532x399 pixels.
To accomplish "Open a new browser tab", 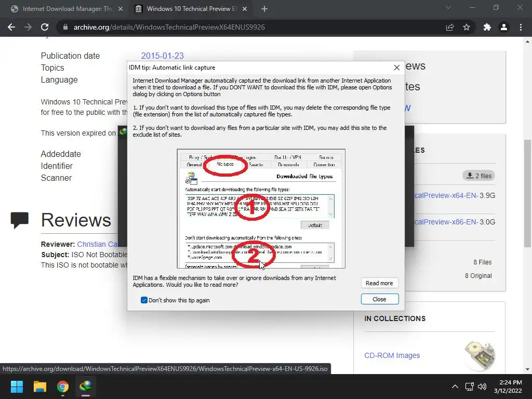I will click(264, 9).
